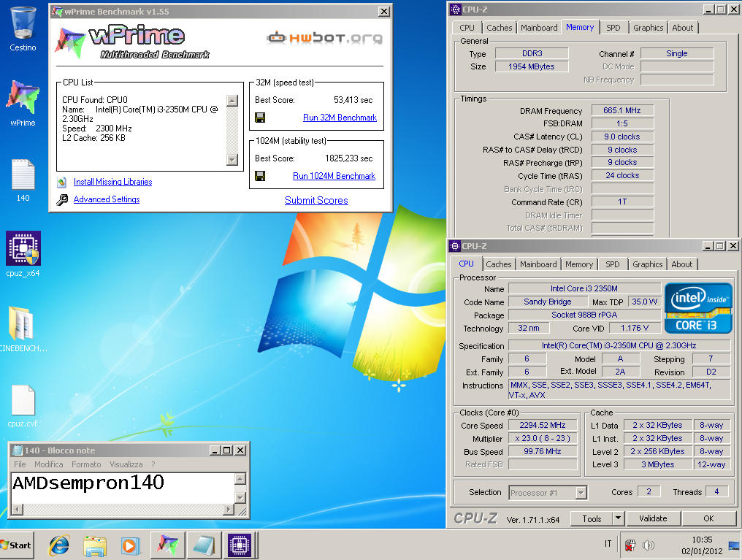Click OK in the CPU-Z window
This screenshot has height=560, width=742.
coord(708,518)
